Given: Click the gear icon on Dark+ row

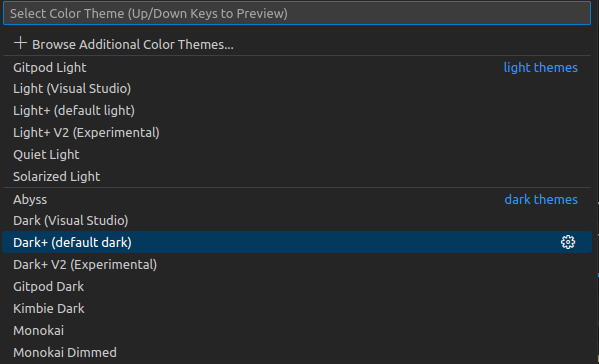Looking at the screenshot, I should 568,242.
